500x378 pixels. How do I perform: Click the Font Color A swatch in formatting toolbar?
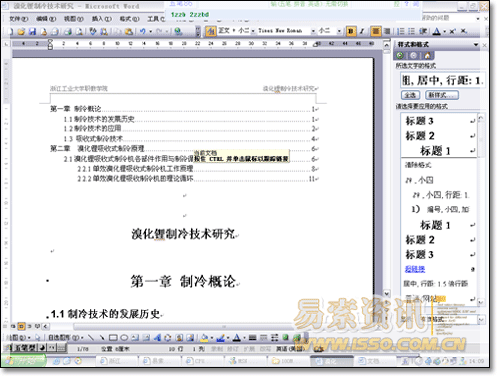click(437, 31)
